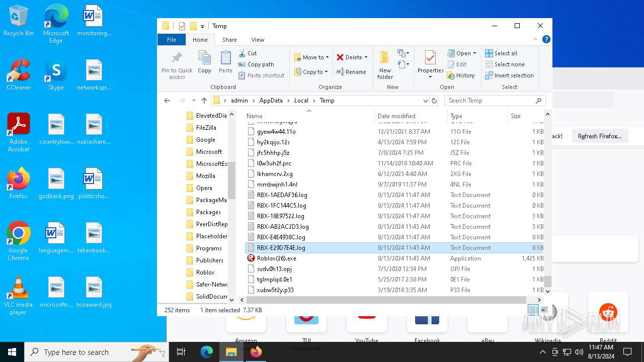644x362 pixels.
Task: Select the Roblox folder in tree
Action: (205, 273)
